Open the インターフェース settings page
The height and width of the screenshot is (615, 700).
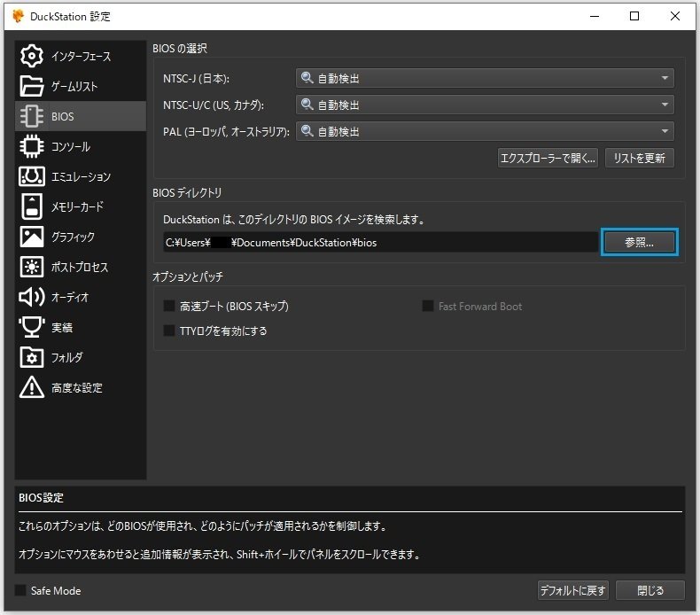pos(81,56)
